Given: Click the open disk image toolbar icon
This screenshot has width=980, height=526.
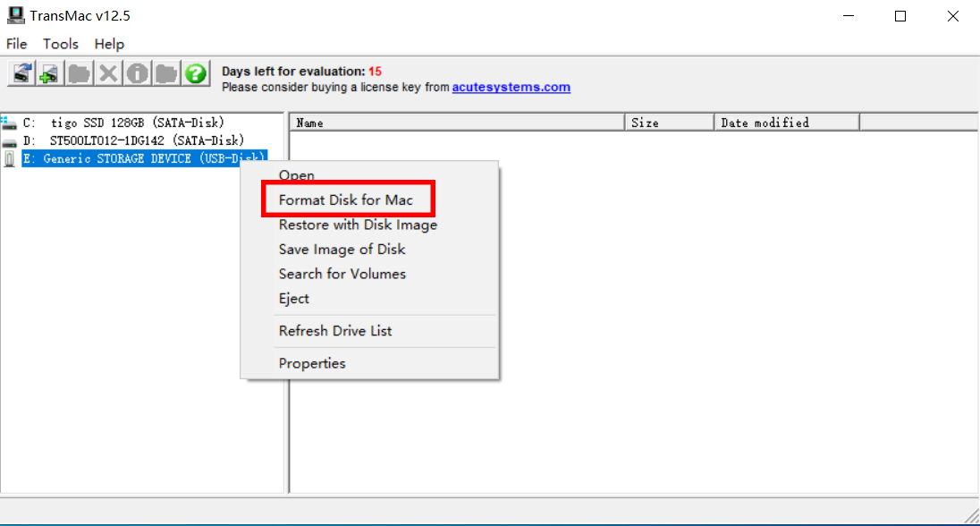Looking at the screenshot, I should (21, 74).
